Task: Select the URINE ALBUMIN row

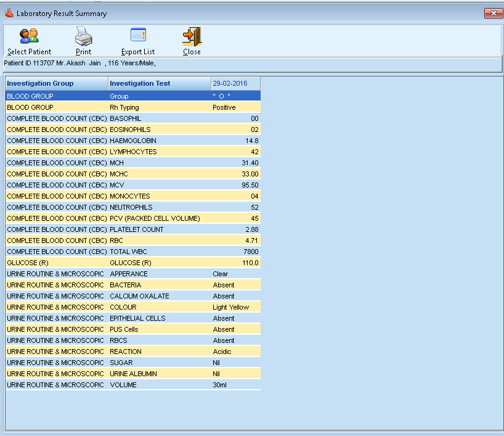Action: (133, 374)
